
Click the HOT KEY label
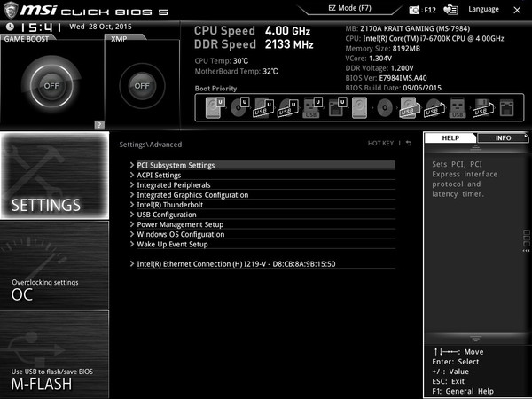380,143
